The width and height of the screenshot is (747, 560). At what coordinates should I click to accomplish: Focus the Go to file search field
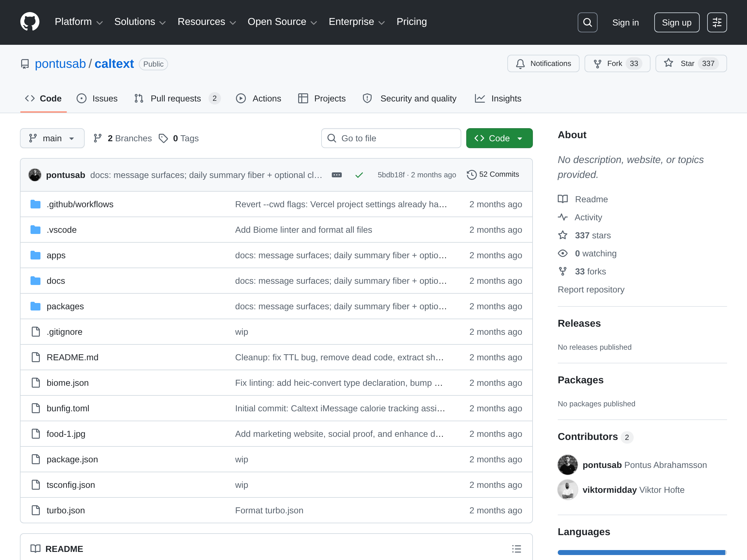coord(391,138)
